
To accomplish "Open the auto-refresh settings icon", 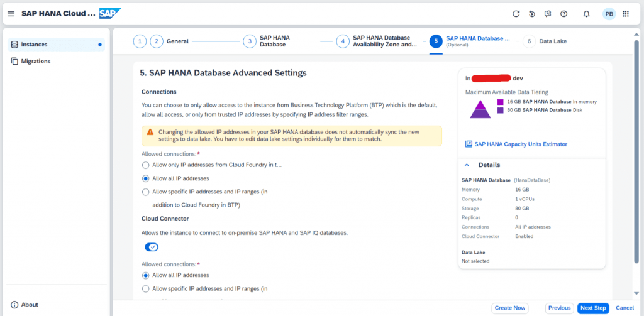I will 532,14.
